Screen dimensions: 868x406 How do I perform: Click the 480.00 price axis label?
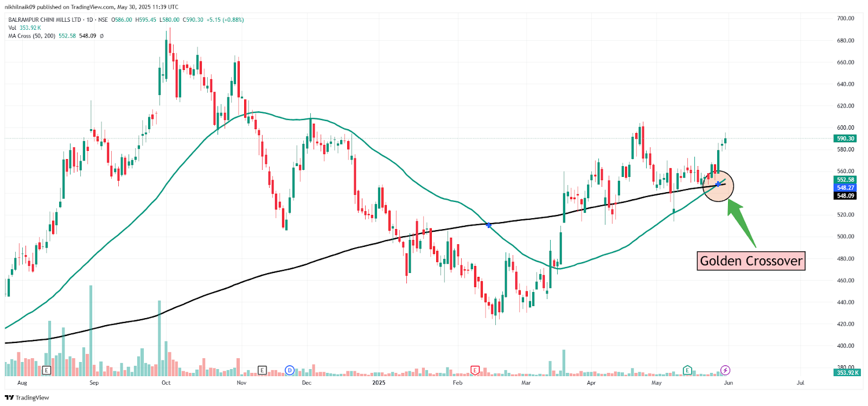(845, 259)
